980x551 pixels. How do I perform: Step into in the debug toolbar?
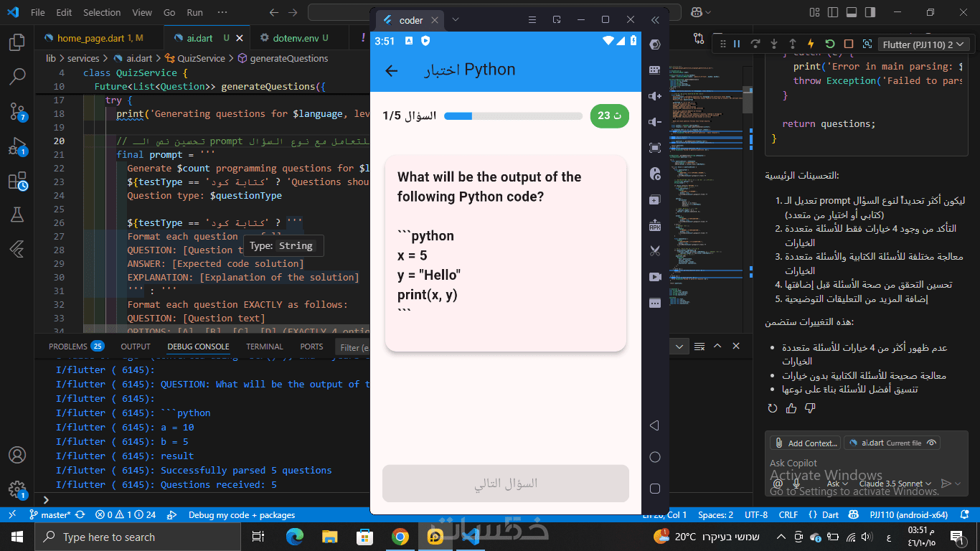pyautogui.click(x=773, y=44)
